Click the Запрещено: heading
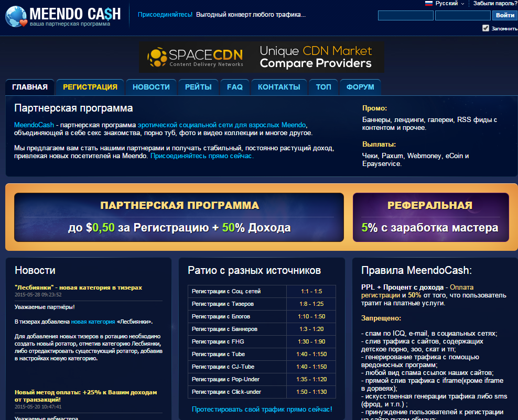Image resolution: width=518 pixels, height=420 pixels. [381, 318]
